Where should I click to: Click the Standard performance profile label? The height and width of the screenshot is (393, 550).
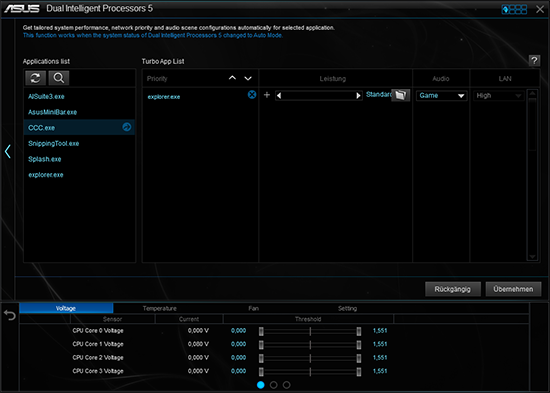pos(378,94)
